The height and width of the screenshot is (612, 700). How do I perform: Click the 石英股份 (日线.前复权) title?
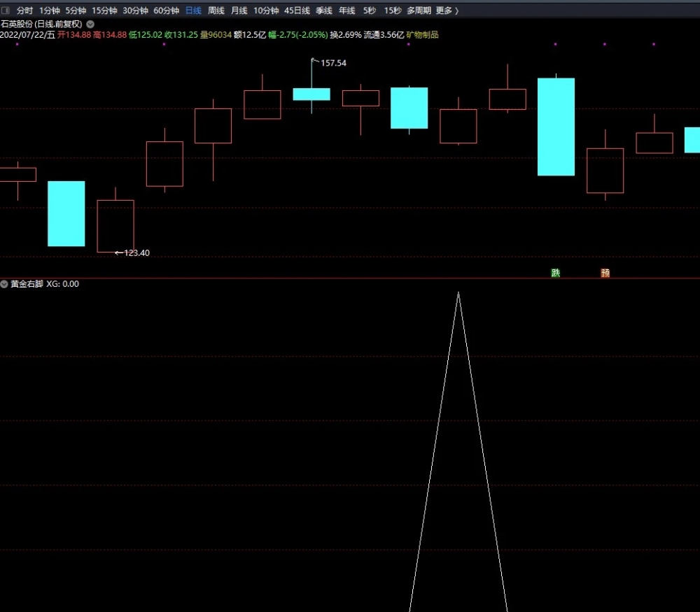[x=41, y=24]
